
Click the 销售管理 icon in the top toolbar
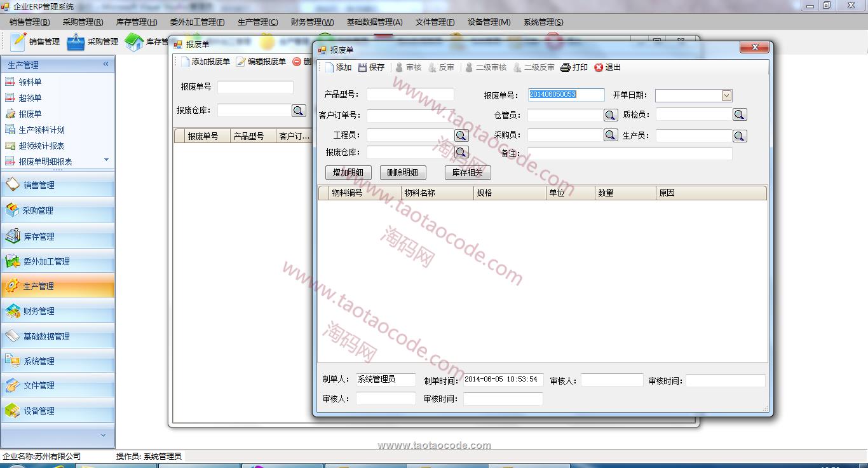pos(17,42)
